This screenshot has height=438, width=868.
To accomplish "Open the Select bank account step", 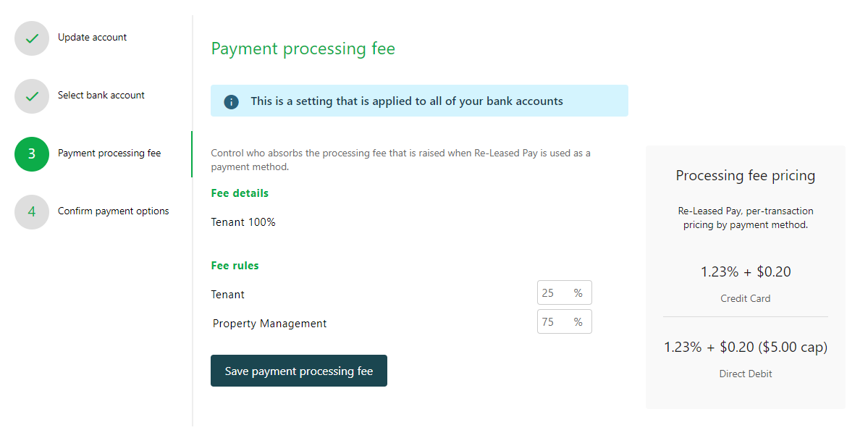I will point(101,96).
